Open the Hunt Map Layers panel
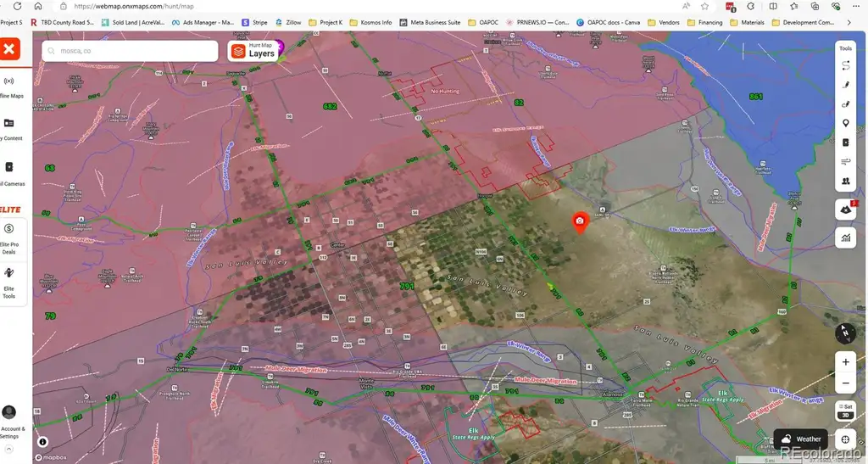Screen dimensions: 868x464 [253, 51]
